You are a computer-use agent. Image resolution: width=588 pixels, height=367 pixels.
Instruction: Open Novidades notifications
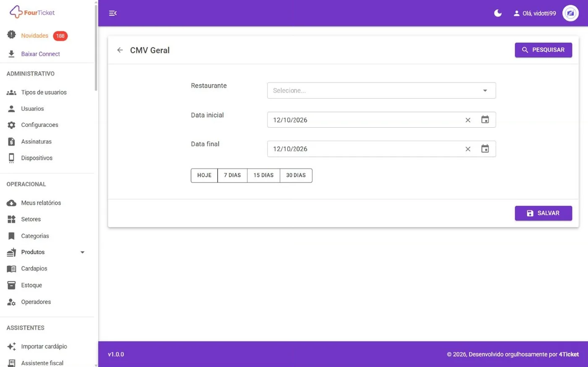[x=35, y=36]
